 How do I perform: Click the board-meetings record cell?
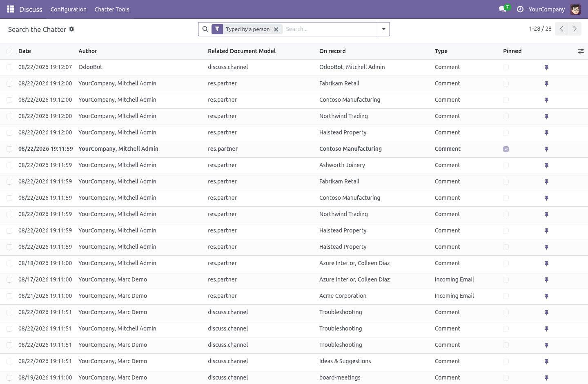point(340,377)
